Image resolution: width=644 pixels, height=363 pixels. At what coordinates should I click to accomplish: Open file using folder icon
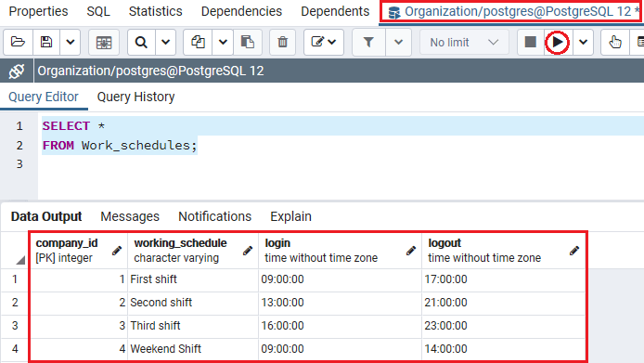click(x=18, y=42)
